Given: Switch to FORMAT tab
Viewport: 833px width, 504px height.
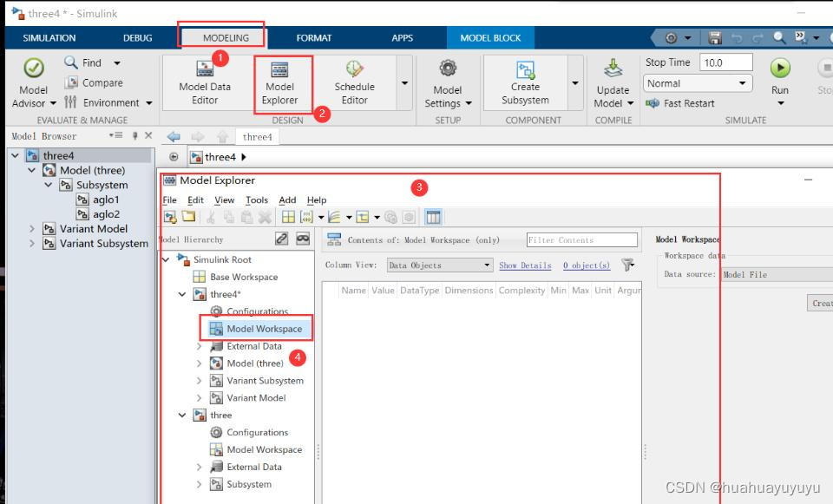Looking at the screenshot, I should coord(314,38).
